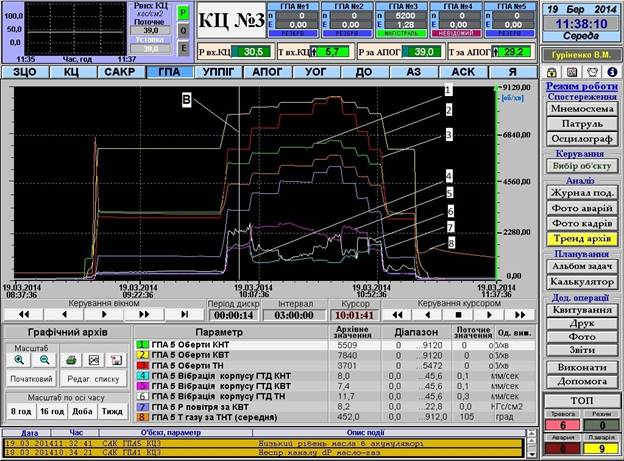Image resolution: width=624 pixels, height=461 pixels.
Task: Click the printer icon in Графічний архів
Action: [x=71, y=360]
